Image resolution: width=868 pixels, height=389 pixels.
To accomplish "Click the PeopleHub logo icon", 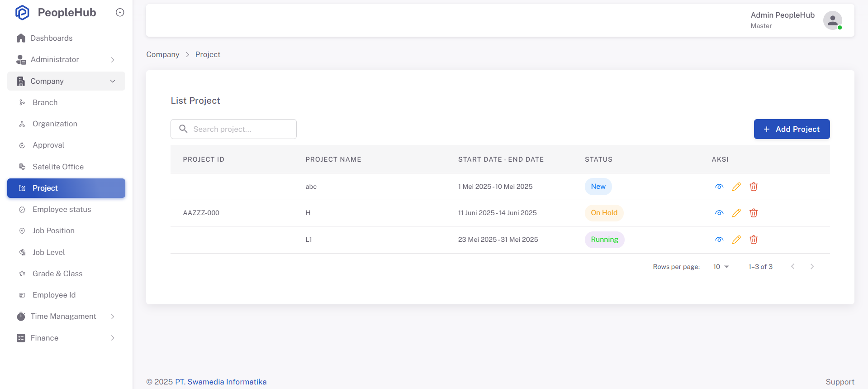I will [22, 13].
